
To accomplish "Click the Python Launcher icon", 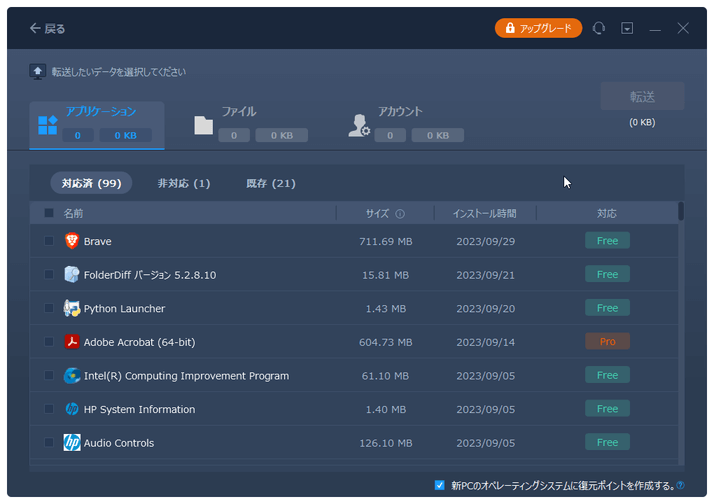I will point(72,308).
